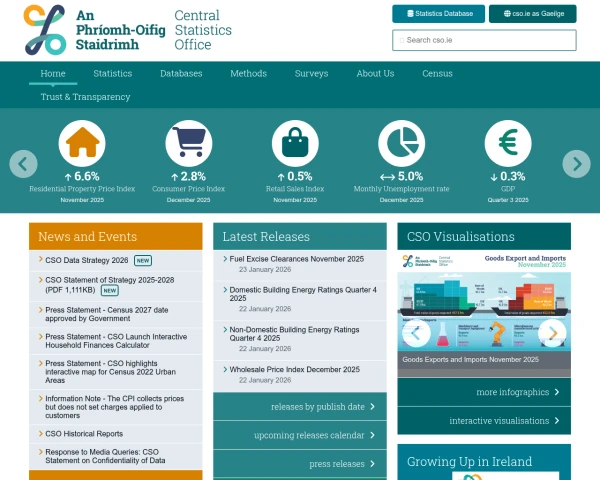Screen dimensions: 600x480
Task: Open press releases link
Action: [300, 464]
